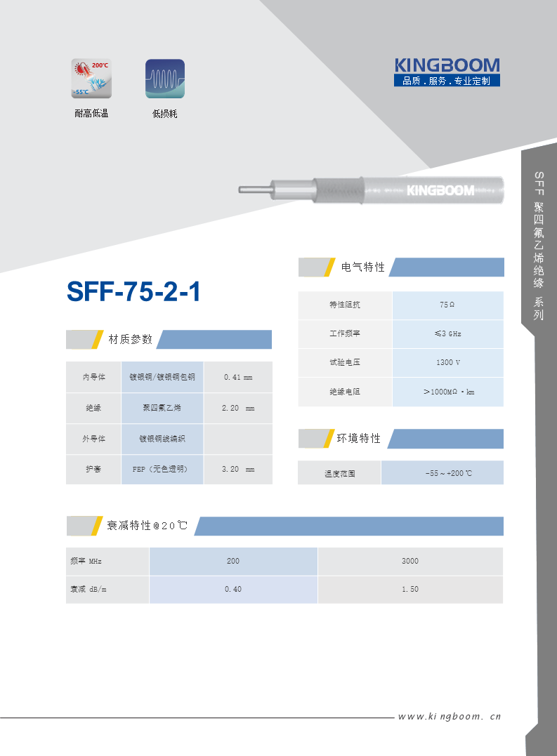Click the 绝缘电阻 label
557x756 pixels.
[345, 392]
